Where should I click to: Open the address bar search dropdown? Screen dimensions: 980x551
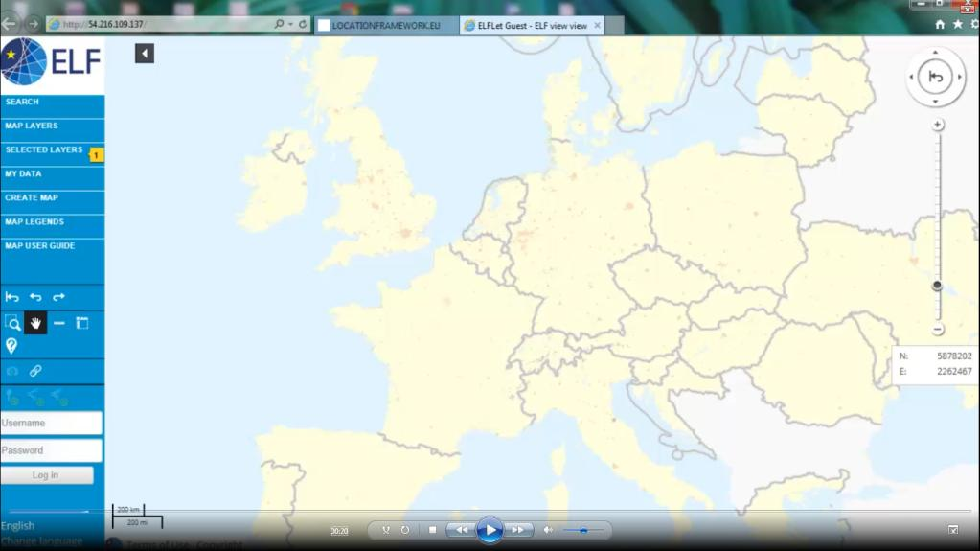point(290,24)
